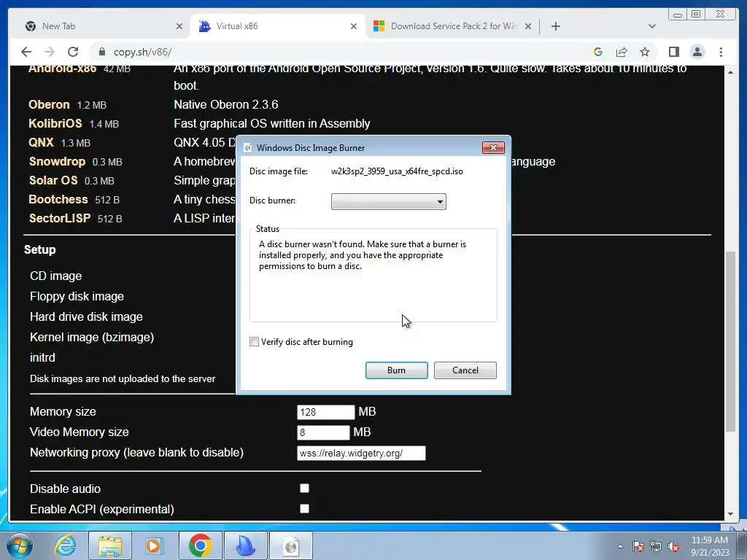Toggle the Disable audio checkbox
This screenshot has width=747, height=560.
click(x=304, y=488)
